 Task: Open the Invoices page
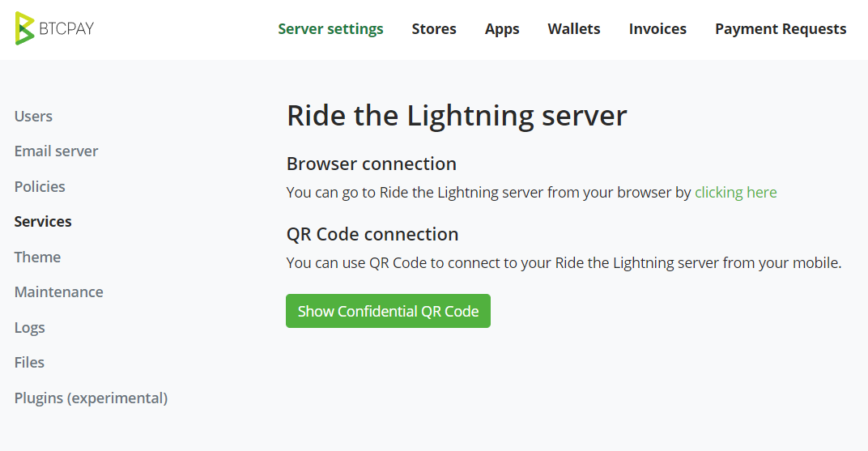click(x=657, y=29)
